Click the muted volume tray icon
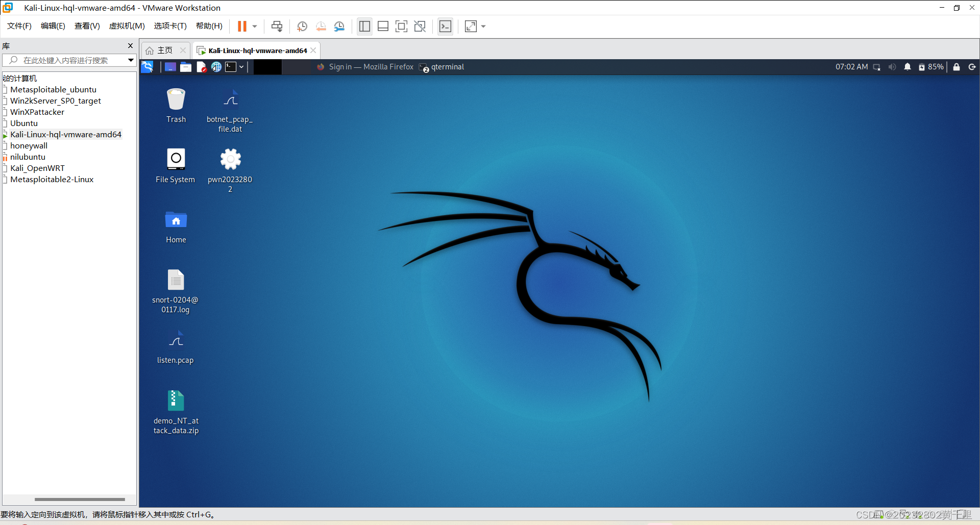This screenshot has height=525, width=980. point(892,67)
